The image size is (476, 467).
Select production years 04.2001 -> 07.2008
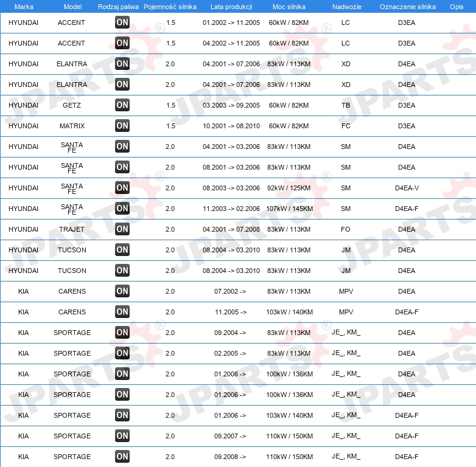231,229
